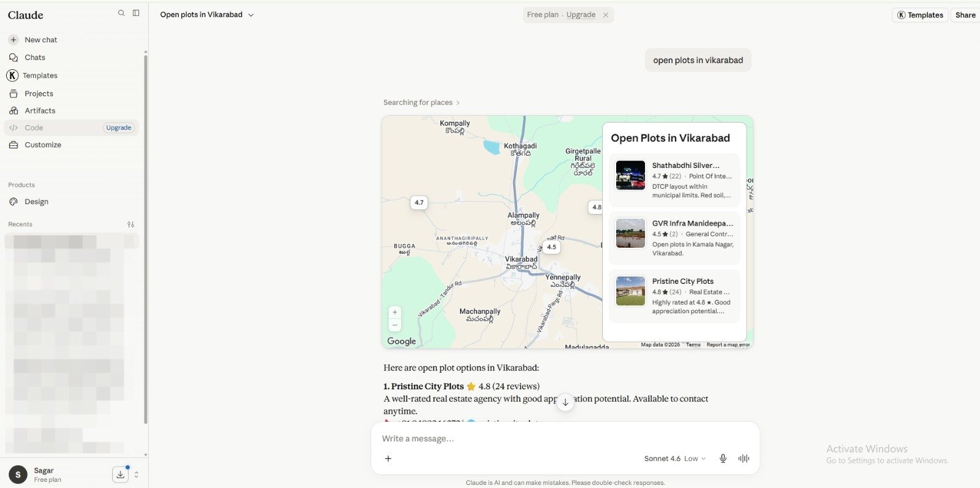Open the GVR Infra Manideepa thumbnail

click(x=630, y=233)
